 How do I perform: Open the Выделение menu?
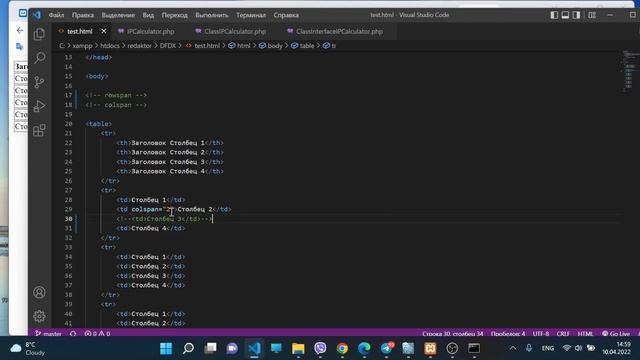click(118, 15)
